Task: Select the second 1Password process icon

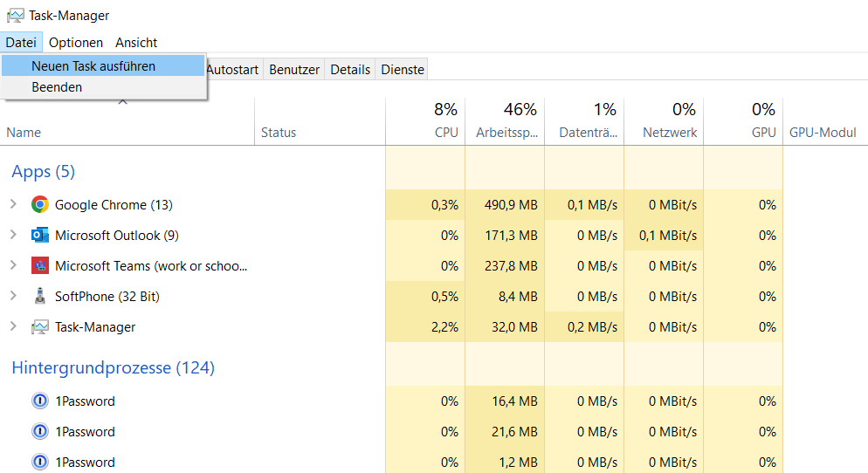Action: [40, 431]
